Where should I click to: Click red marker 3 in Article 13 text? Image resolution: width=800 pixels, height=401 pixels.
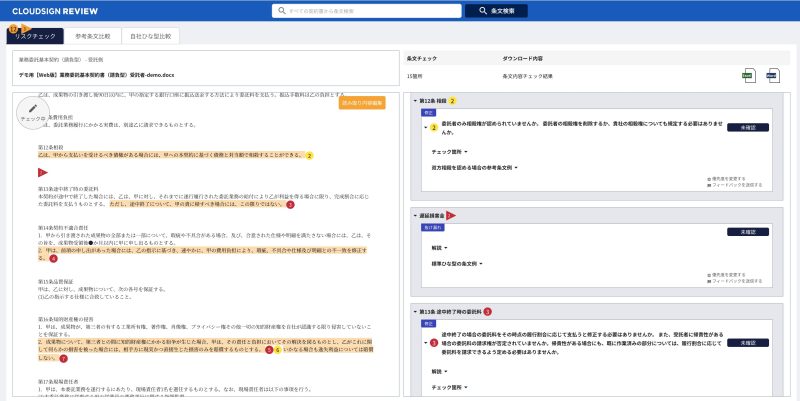(290, 204)
